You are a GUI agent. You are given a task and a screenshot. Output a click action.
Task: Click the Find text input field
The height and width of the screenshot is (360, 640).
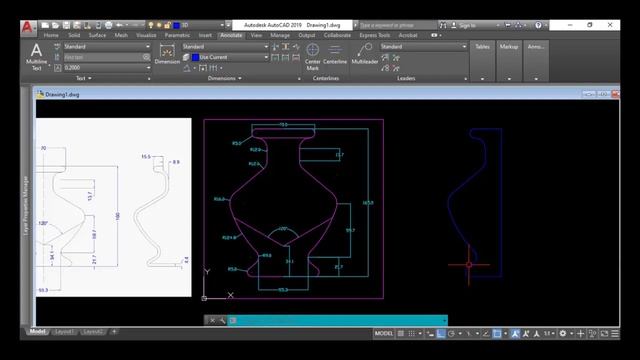(x=107, y=57)
